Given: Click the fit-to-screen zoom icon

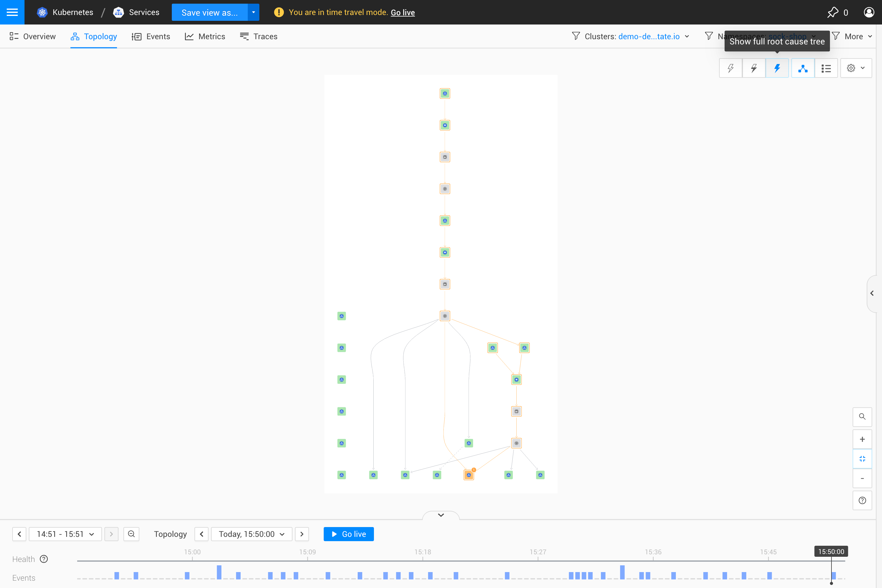Looking at the screenshot, I should click(x=862, y=459).
